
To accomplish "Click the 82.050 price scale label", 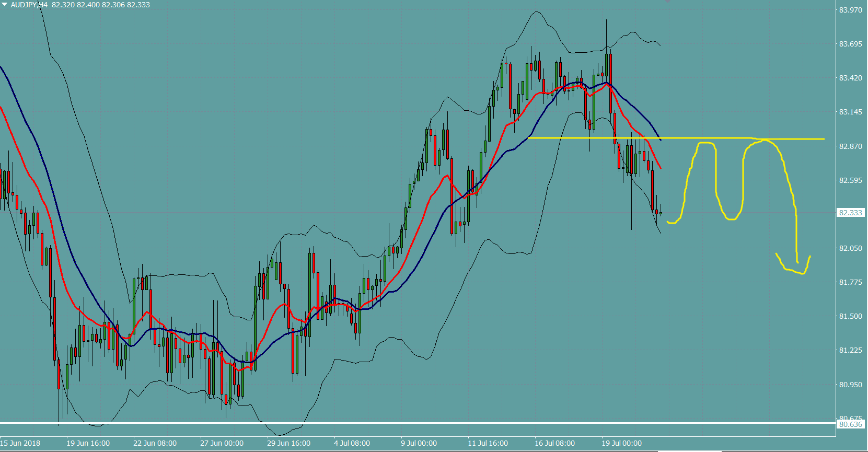I will pyautogui.click(x=850, y=248).
